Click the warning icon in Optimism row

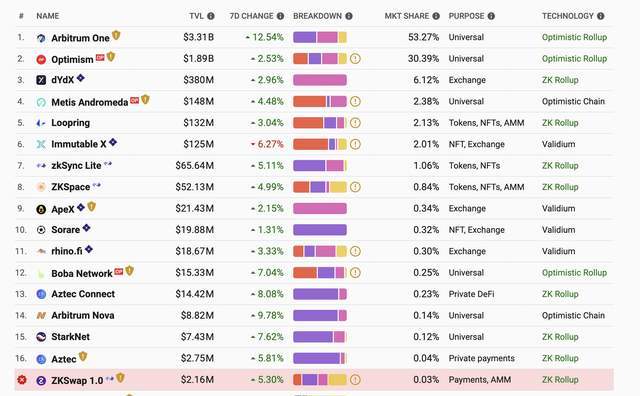355,59
